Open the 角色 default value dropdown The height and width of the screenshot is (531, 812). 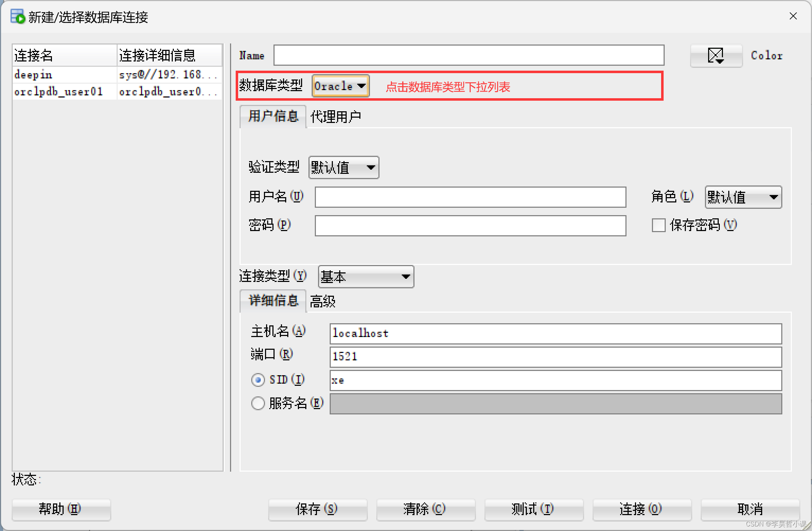tap(743, 197)
